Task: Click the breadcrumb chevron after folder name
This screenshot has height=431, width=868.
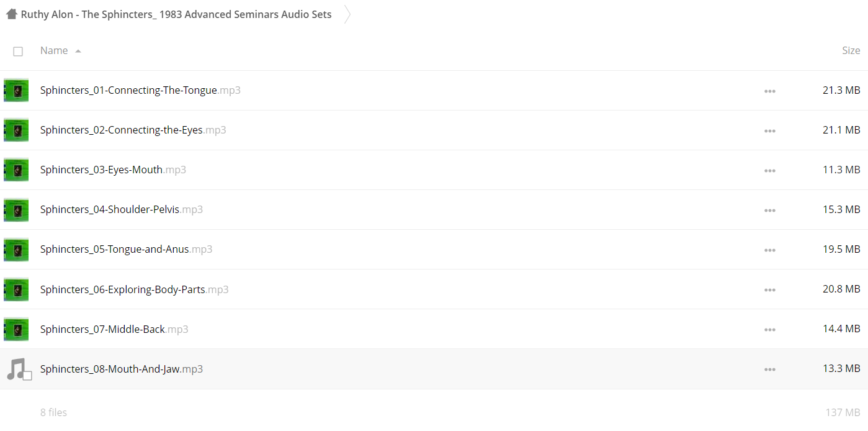Action: pyautogui.click(x=347, y=14)
